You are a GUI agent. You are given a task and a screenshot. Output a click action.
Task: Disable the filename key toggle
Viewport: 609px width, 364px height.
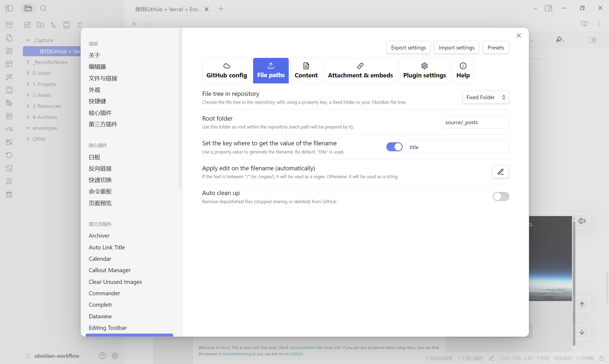point(394,147)
